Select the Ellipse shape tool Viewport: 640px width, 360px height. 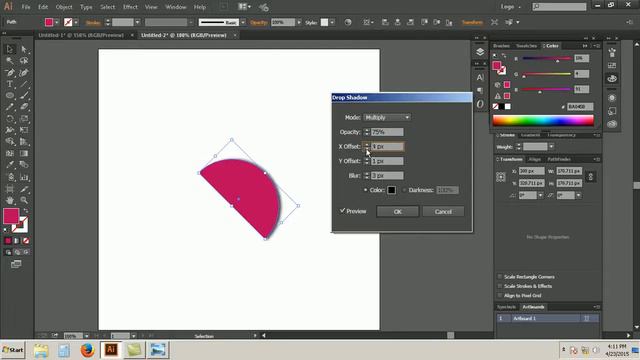pyautogui.click(x=10, y=96)
